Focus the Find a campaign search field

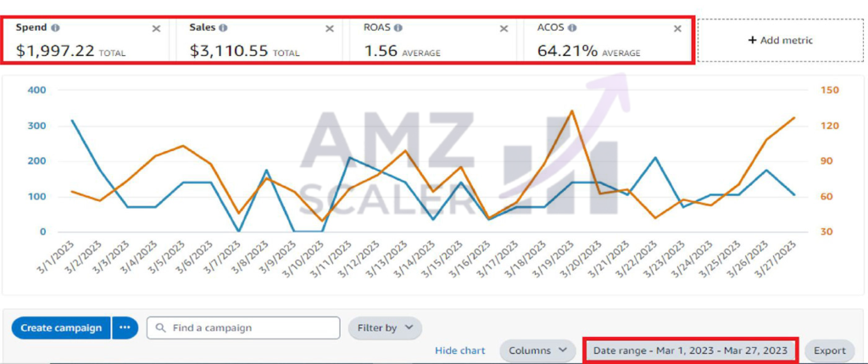click(243, 328)
